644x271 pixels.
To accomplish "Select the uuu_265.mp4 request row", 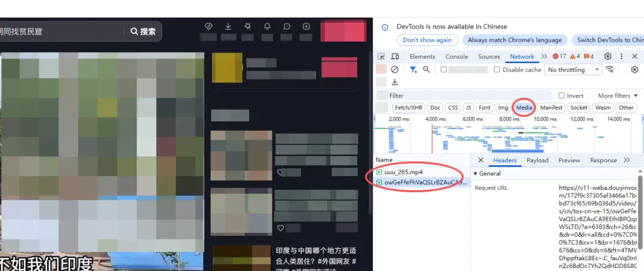I will [422, 172].
